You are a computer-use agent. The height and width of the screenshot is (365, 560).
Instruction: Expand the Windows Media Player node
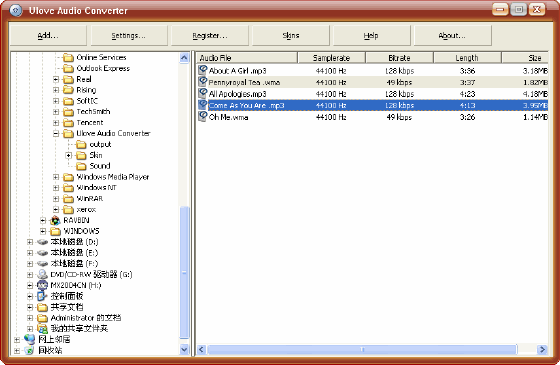click(56, 177)
